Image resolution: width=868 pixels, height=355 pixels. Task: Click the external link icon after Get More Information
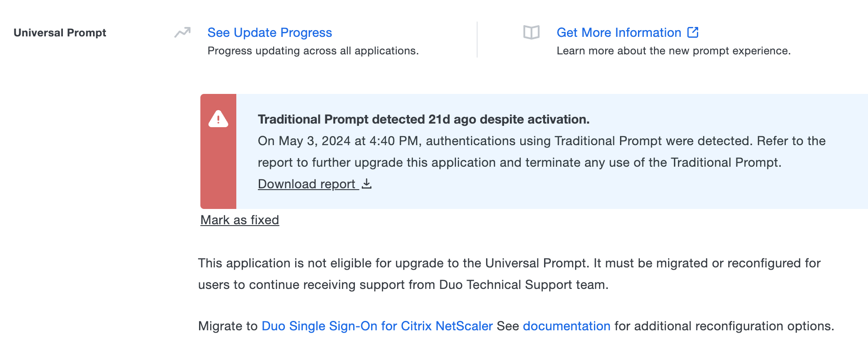point(693,32)
